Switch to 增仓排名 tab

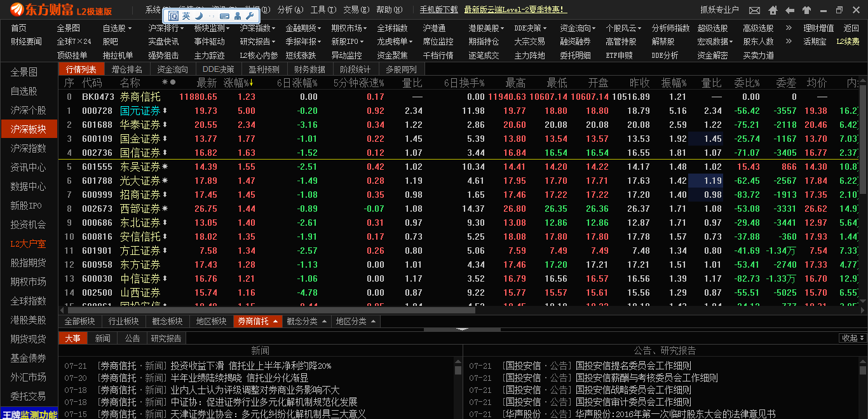coord(127,69)
